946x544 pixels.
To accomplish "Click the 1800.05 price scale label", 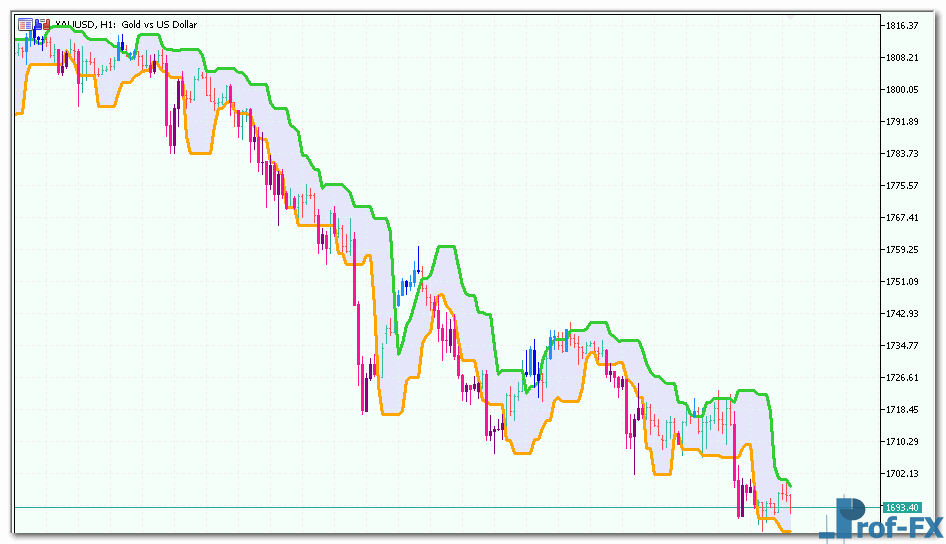I will pos(901,90).
